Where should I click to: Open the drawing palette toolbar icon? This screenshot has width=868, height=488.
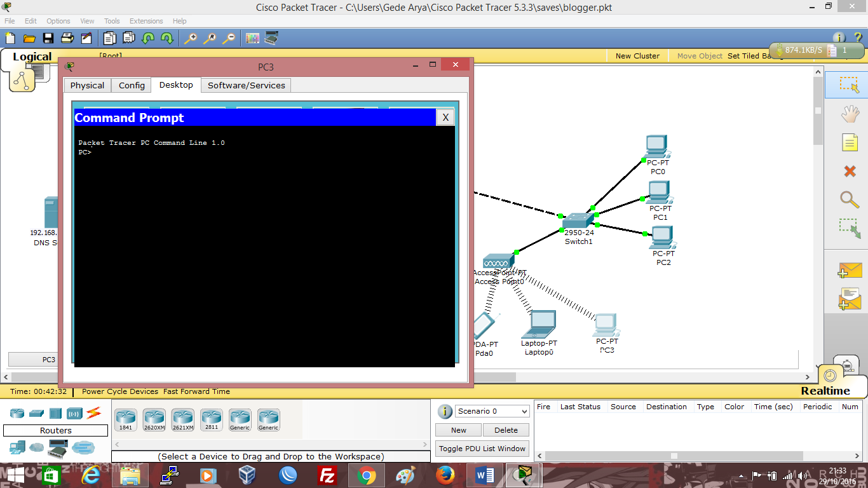point(252,38)
